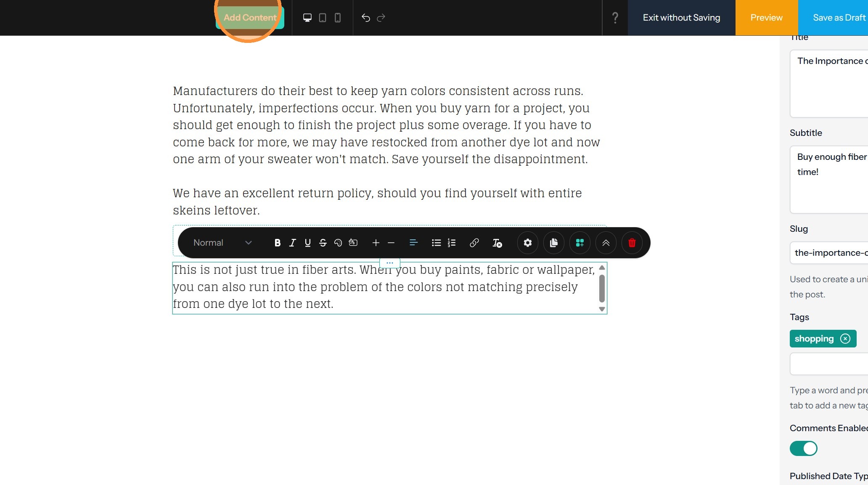Click Exit without Saving
This screenshot has height=485, width=868.
pos(681,18)
